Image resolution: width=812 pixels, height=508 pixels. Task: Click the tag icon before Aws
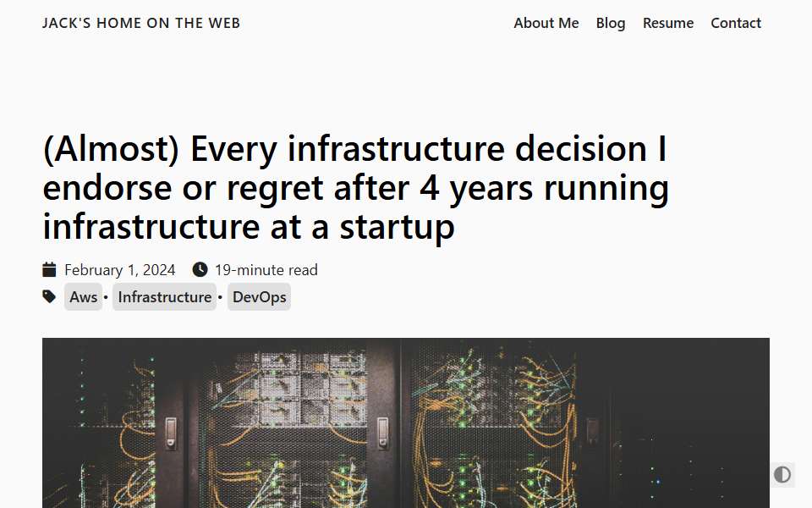[49, 296]
